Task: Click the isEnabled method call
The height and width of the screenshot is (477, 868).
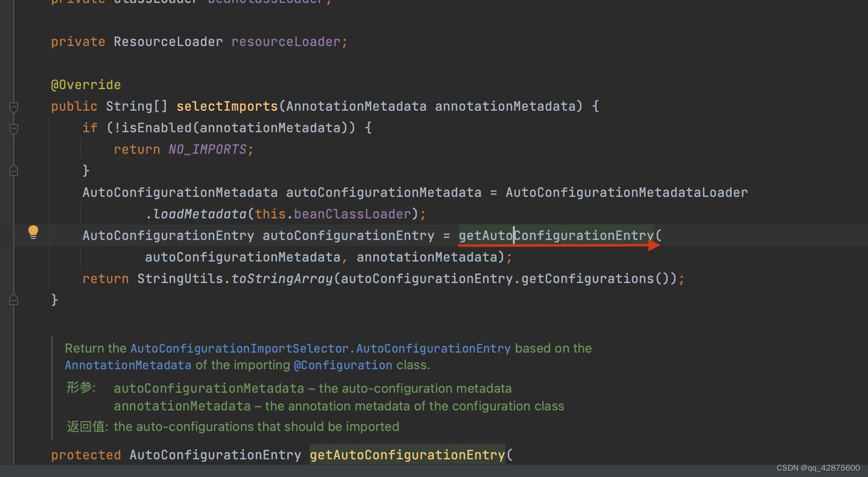Action: click(x=157, y=128)
